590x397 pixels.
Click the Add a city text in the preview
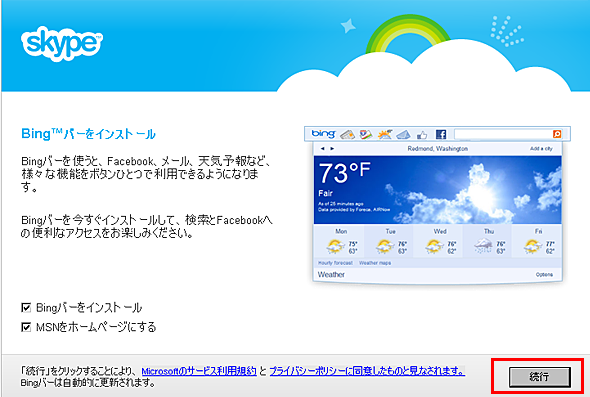541,149
